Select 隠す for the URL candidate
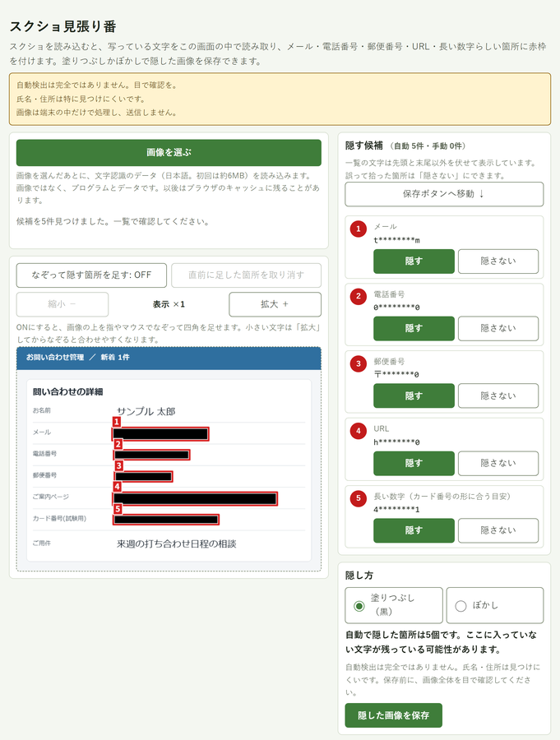This screenshot has width=560, height=740. pos(414,464)
